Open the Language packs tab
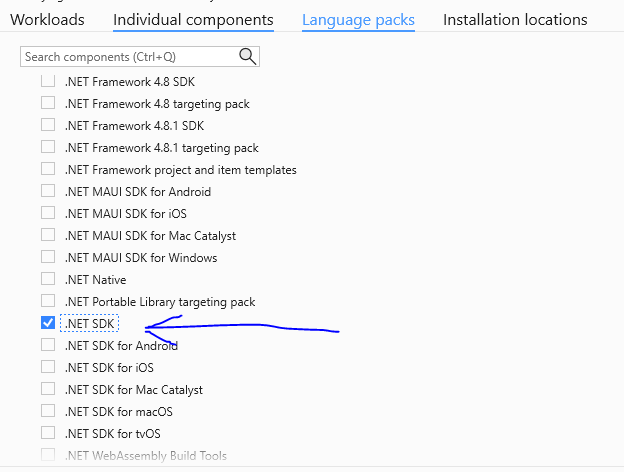The image size is (624, 472). (x=358, y=19)
